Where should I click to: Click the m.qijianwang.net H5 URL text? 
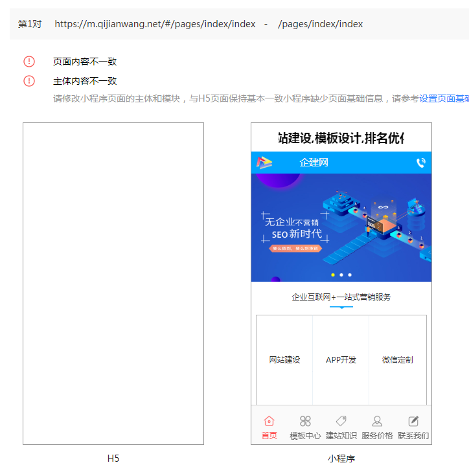click(155, 24)
